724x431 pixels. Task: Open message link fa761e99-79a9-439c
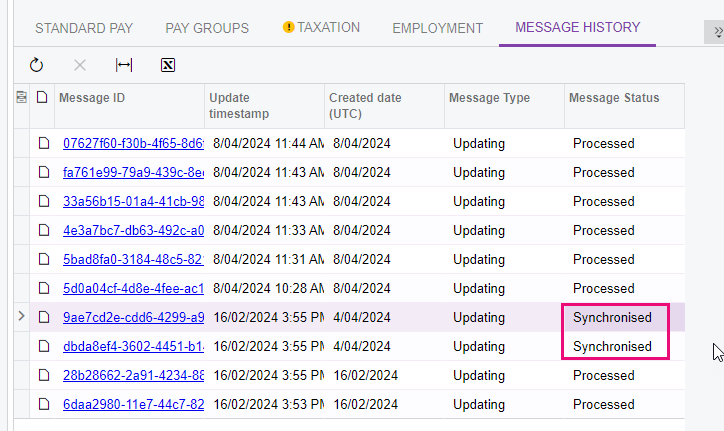pyautogui.click(x=132, y=172)
